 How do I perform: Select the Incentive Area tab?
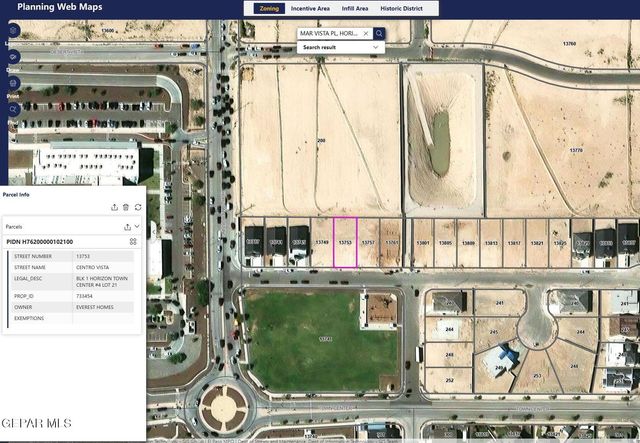tap(310, 8)
